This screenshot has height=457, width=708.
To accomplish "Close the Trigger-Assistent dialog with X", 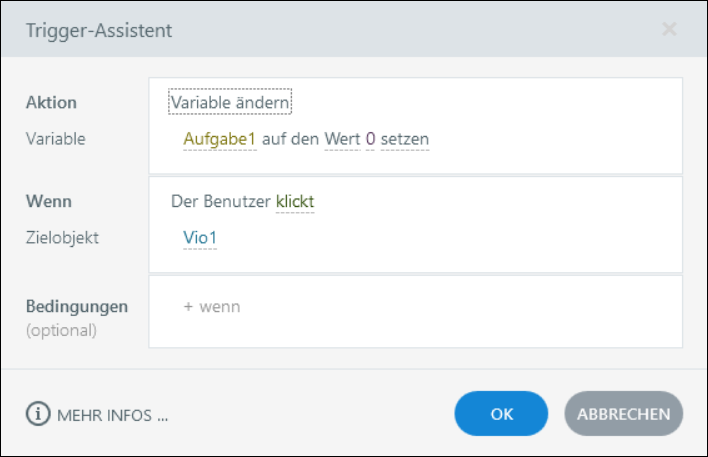I will [x=669, y=30].
